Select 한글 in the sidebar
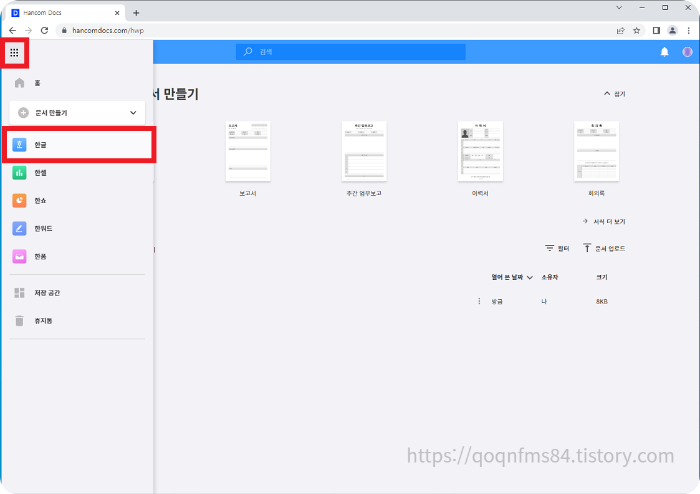This screenshot has height=494, width=700. pos(79,145)
